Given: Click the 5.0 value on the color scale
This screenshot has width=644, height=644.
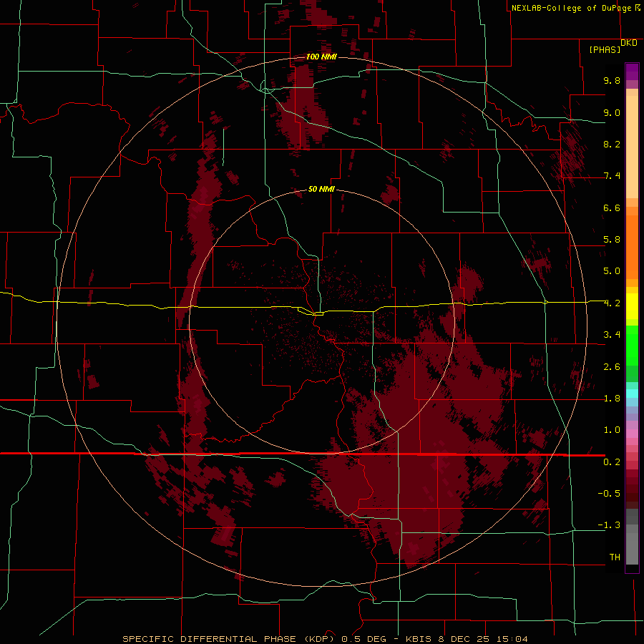Looking at the screenshot, I should click(612, 271).
